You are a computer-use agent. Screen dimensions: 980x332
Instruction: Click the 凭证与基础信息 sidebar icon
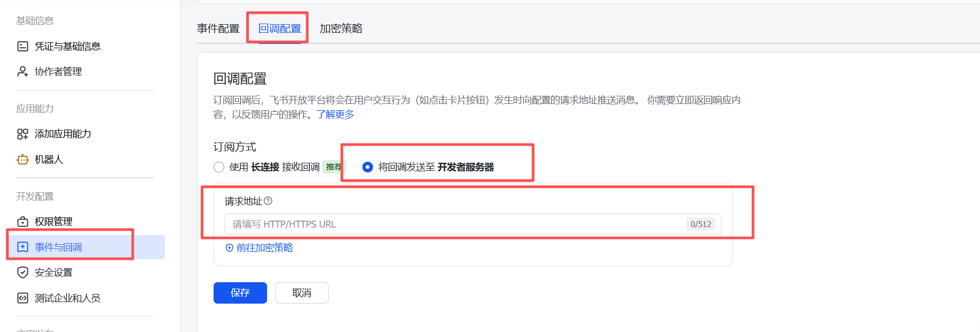pos(22,47)
